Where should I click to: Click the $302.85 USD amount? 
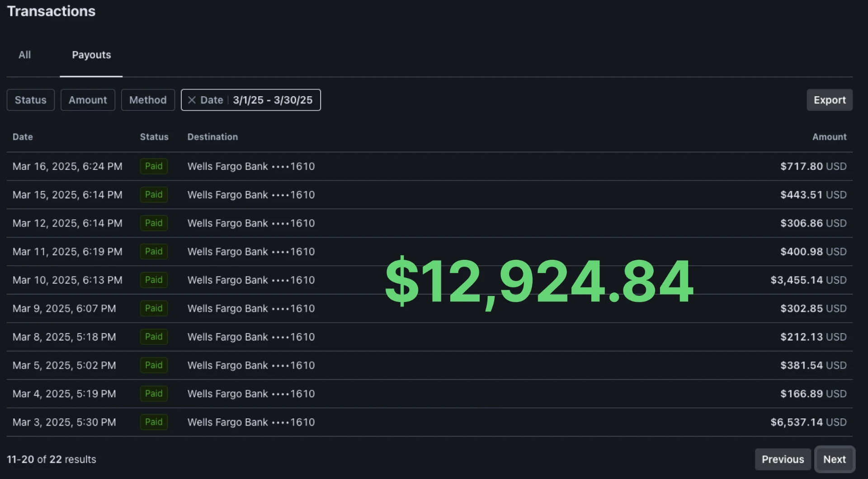click(813, 309)
